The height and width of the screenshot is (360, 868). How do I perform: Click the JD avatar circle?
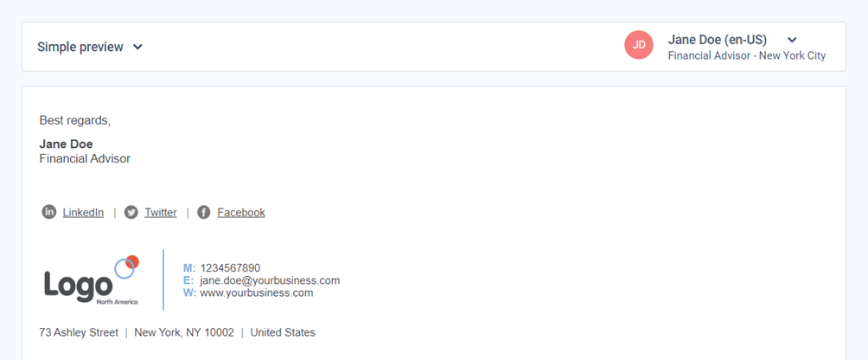(639, 45)
